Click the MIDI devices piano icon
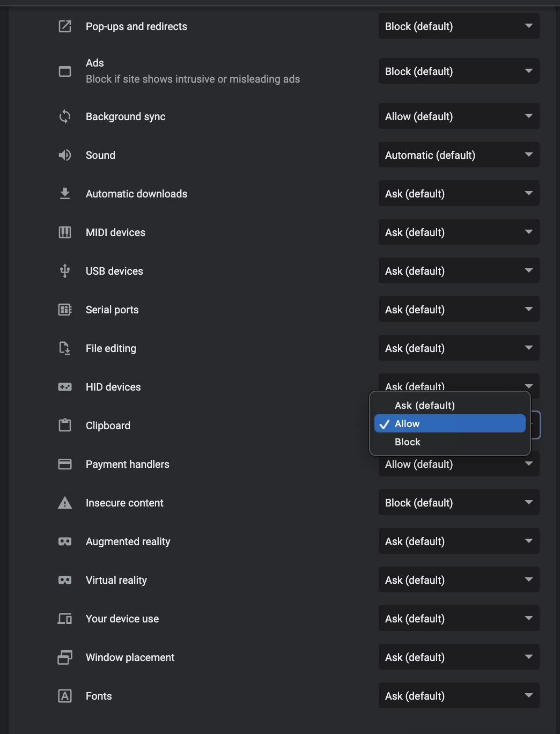560x734 pixels. pos(65,232)
